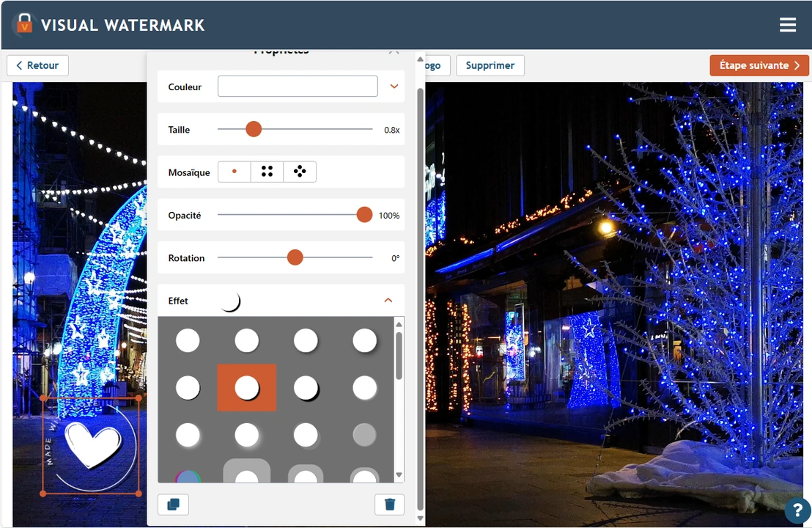812x528 pixels.
Task: Click the "0°" rotation value
Action: [395, 258]
